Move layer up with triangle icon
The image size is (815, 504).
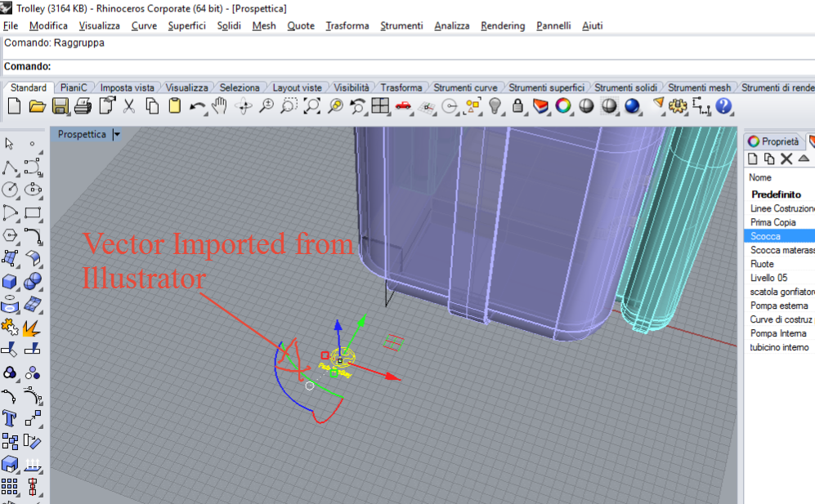(804, 158)
